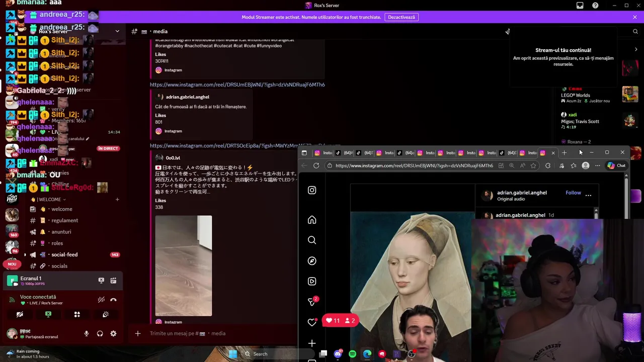This screenshot has height=362, width=644.
Task: Collapse the WELCOME channel category
Action: click(x=49, y=200)
